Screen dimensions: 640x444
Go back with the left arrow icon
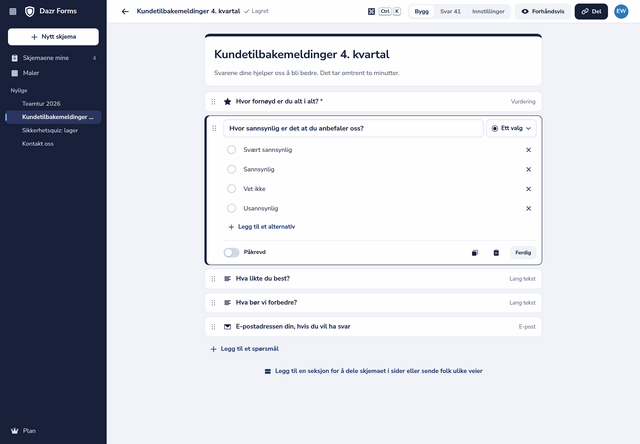125,11
